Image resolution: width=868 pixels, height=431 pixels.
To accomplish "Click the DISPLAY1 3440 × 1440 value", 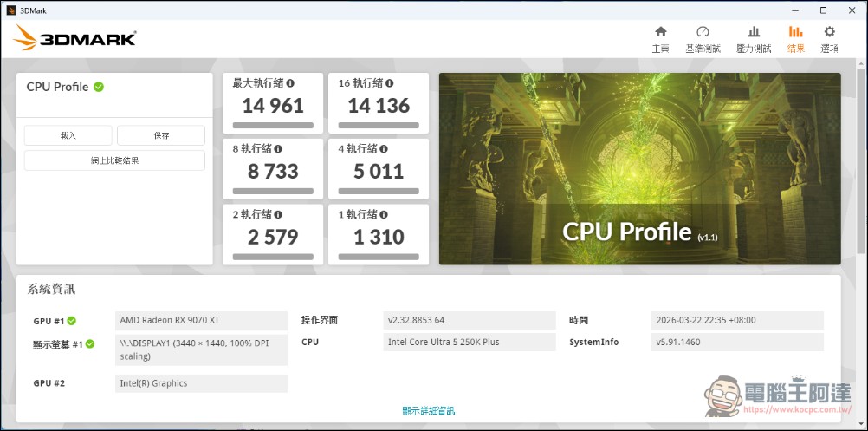I will (202, 349).
